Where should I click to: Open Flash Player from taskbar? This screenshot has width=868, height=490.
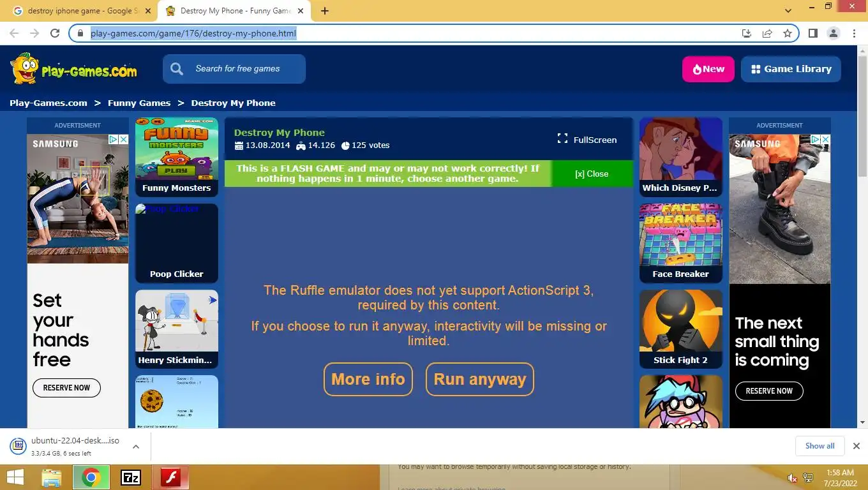pyautogui.click(x=170, y=477)
